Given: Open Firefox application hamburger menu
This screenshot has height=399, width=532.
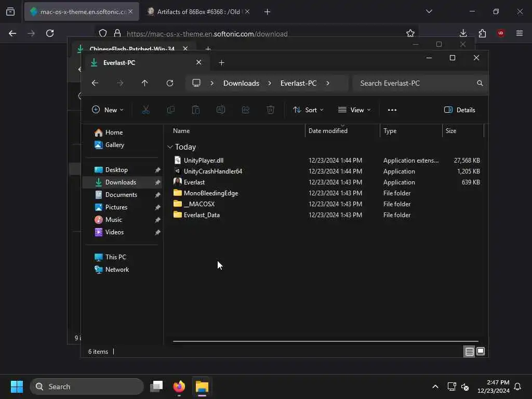Looking at the screenshot, I should point(520,33).
